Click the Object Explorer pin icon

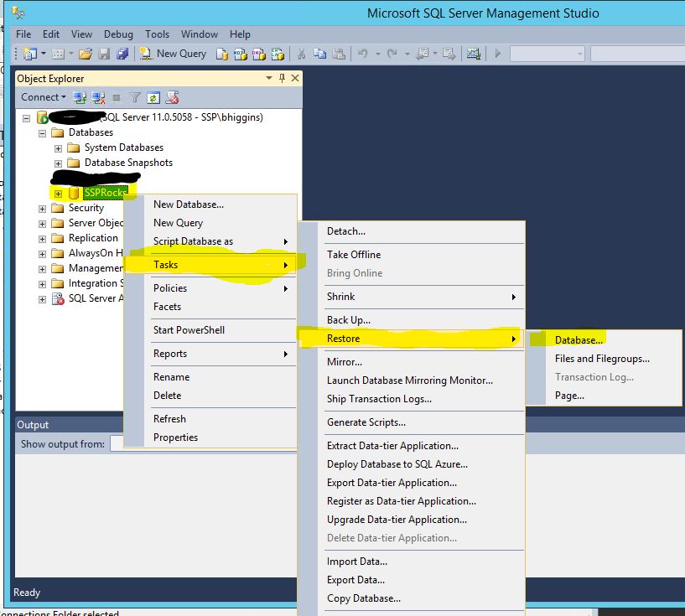tap(283, 78)
